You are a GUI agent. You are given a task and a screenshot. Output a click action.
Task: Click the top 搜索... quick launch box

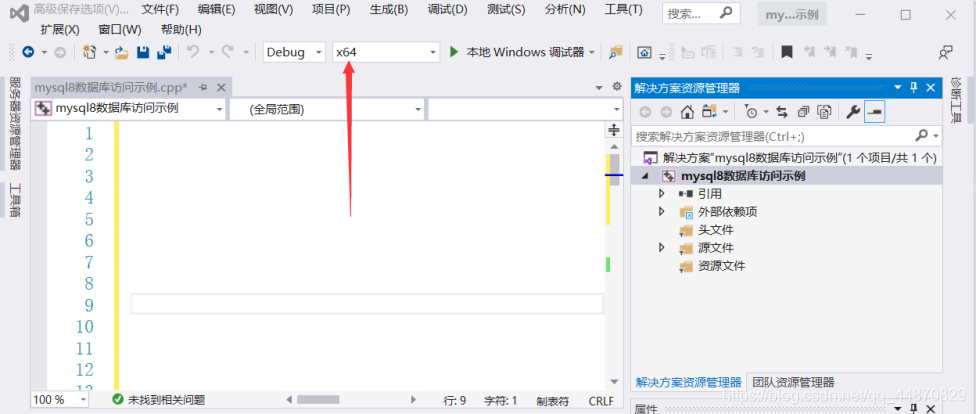701,14
